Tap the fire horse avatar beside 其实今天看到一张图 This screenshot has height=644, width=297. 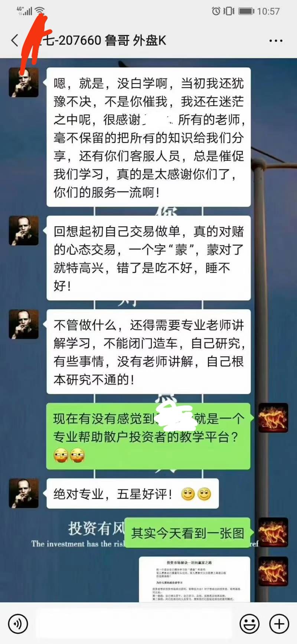pos(273,532)
